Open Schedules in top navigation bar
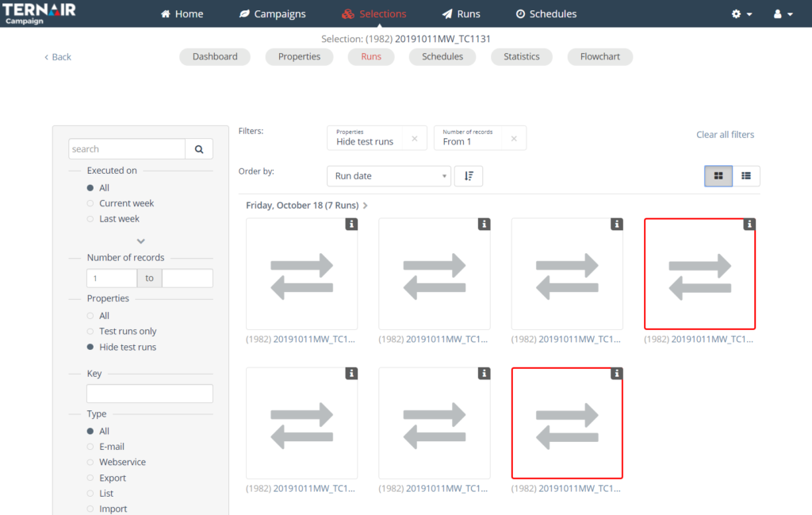 tap(546, 14)
